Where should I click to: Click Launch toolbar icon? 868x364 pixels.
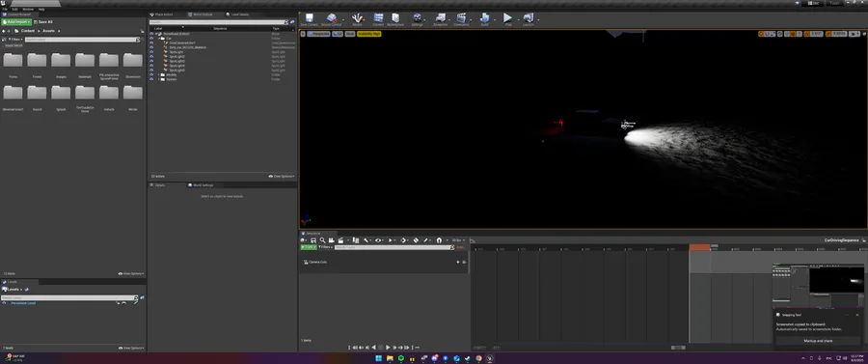(529, 19)
